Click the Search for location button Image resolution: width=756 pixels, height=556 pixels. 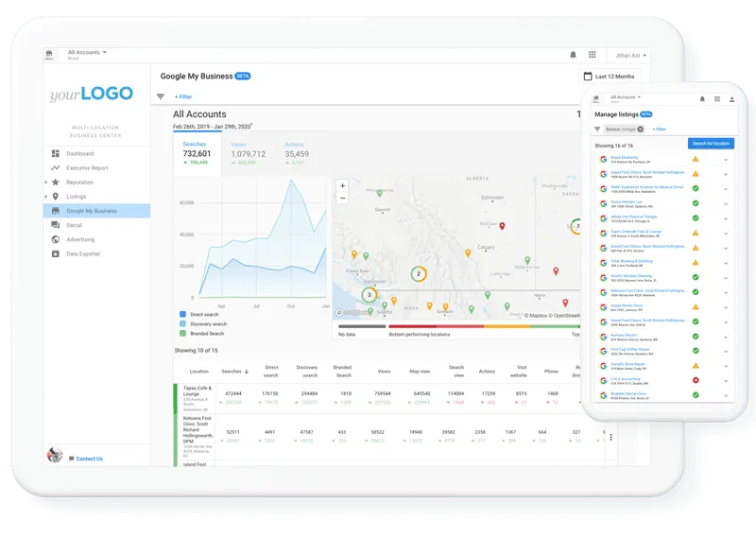click(712, 144)
